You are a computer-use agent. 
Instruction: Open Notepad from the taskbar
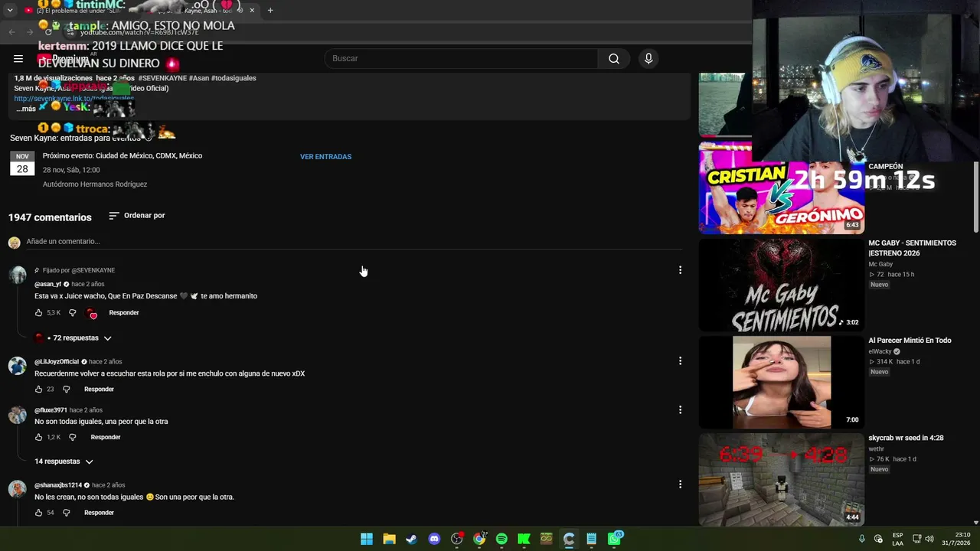point(591,539)
